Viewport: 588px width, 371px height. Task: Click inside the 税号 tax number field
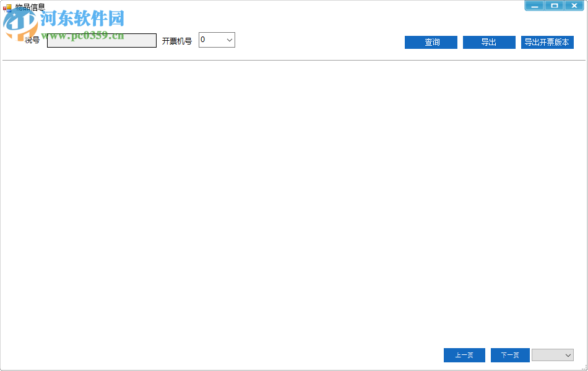coord(101,40)
